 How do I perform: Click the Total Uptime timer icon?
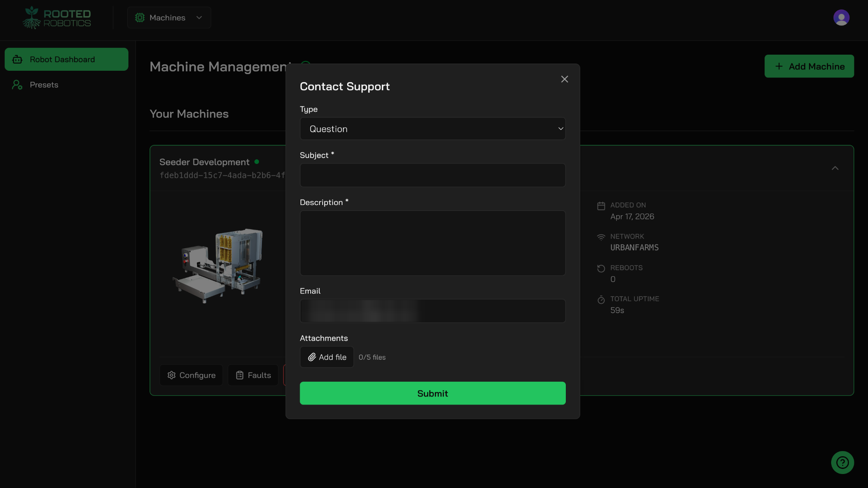pyautogui.click(x=601, y=299)
